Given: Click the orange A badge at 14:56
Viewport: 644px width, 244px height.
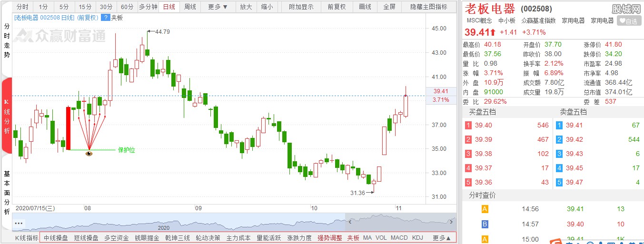Looking at the screenshot, I should click(x=485, y=209).
